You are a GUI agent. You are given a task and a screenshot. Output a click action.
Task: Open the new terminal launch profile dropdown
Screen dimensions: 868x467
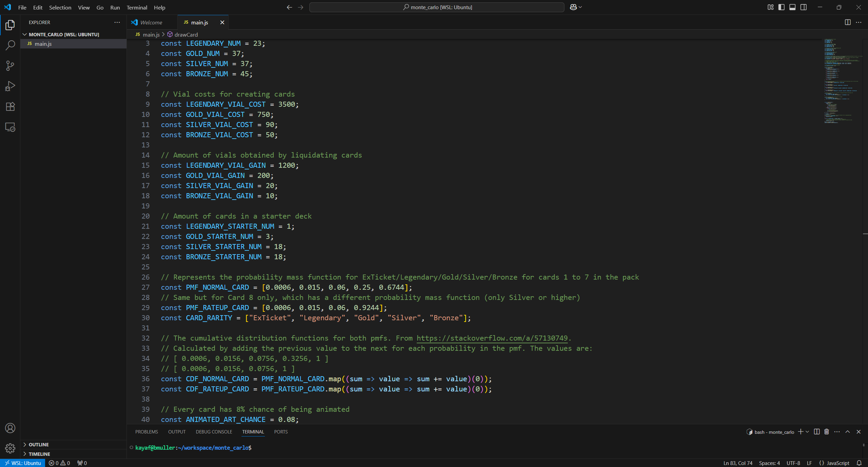point(807,432)
